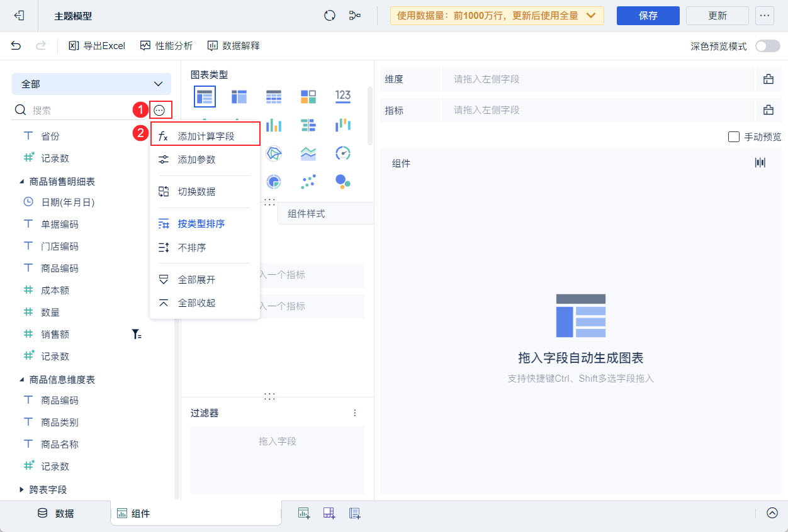Image resolution: width=788 pixels, height=532 pixels.
Task: Select the colored blocks treemap chart type
Action: click(308, 96)
